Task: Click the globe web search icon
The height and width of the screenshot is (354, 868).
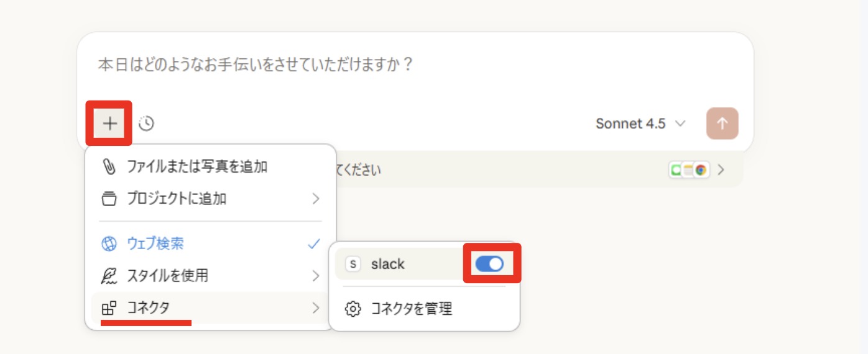Action: pyautogui.click(x=109, y=243)
